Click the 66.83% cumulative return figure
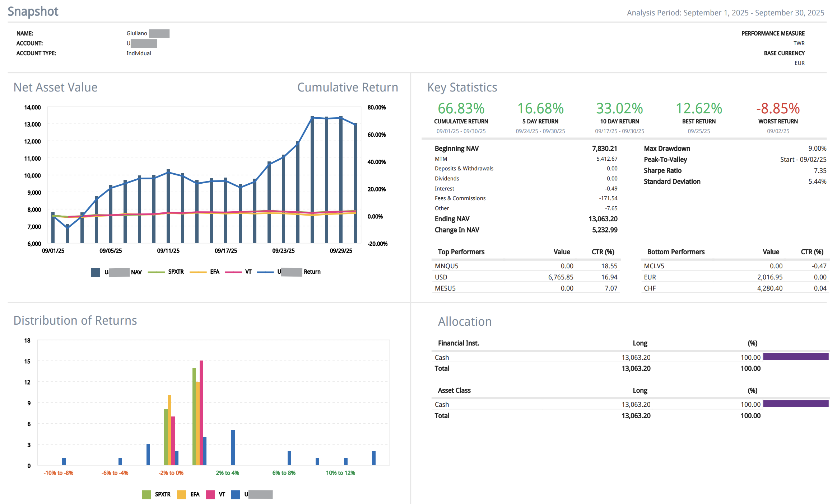 pos(461,109)
